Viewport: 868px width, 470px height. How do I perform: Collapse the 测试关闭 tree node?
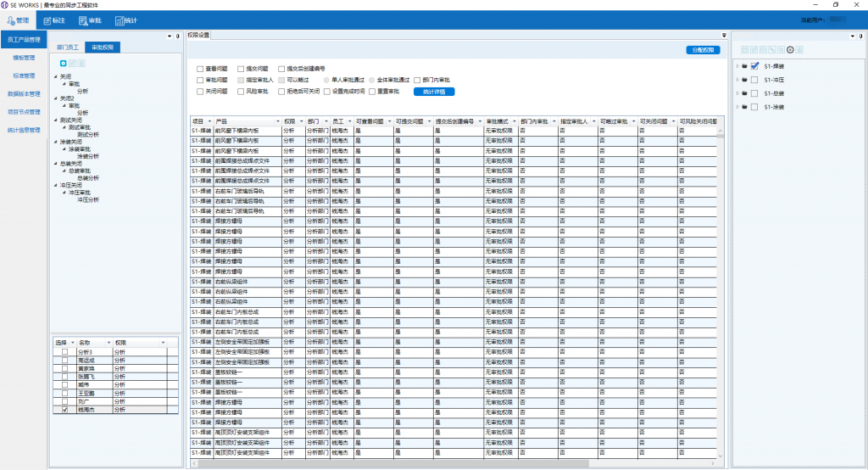55,120
